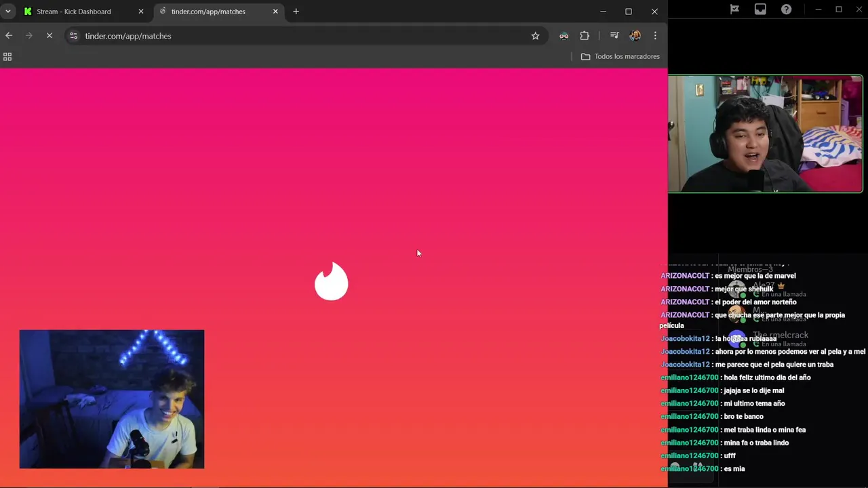Open the site information icon in address bar
868x488 pixels.
coord(74,36)
